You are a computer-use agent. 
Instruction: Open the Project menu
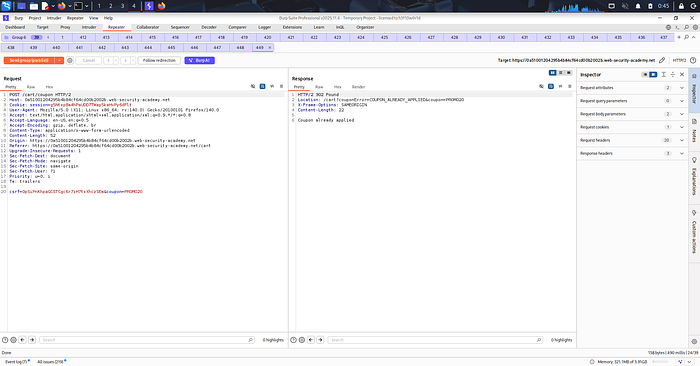point(35,18)
